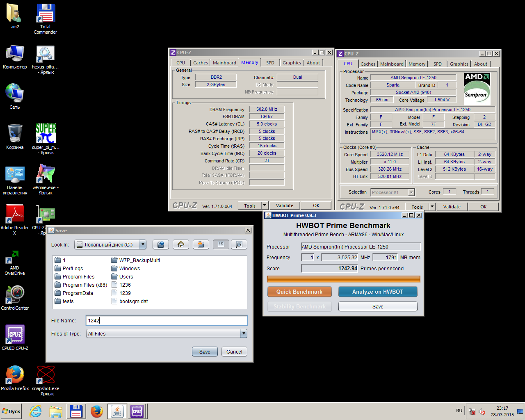Open the Корзина recycle bin

point(15,137)
